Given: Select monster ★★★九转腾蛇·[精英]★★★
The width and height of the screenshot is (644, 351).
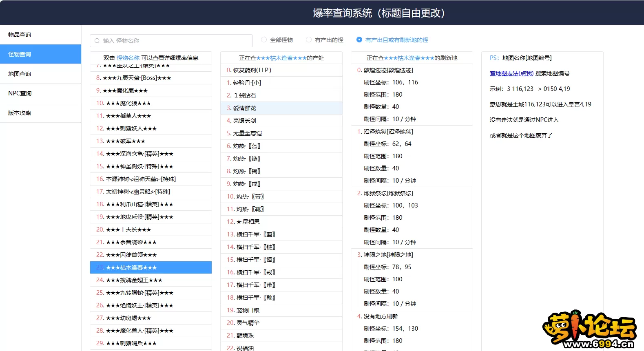Looking at the screenshot, I should tap(151, 293).
